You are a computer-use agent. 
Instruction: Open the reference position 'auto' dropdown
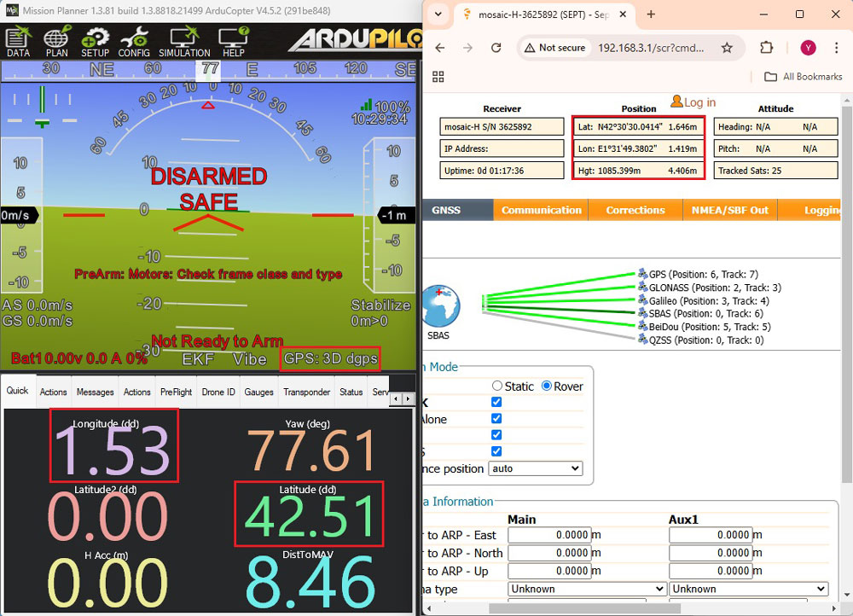point(535,468)
